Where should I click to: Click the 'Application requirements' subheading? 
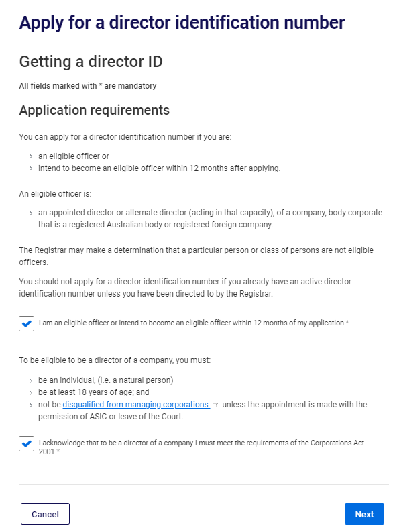tap(95, 110)
